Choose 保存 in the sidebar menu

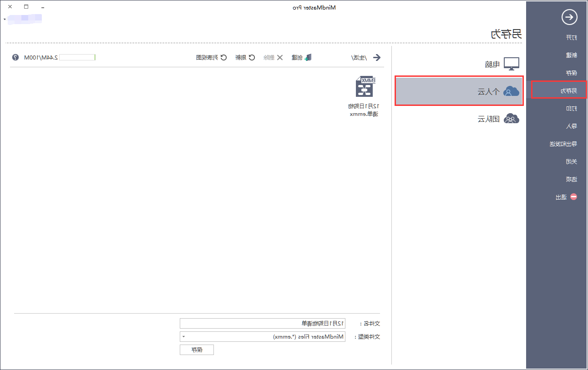(x=571, y=73)
